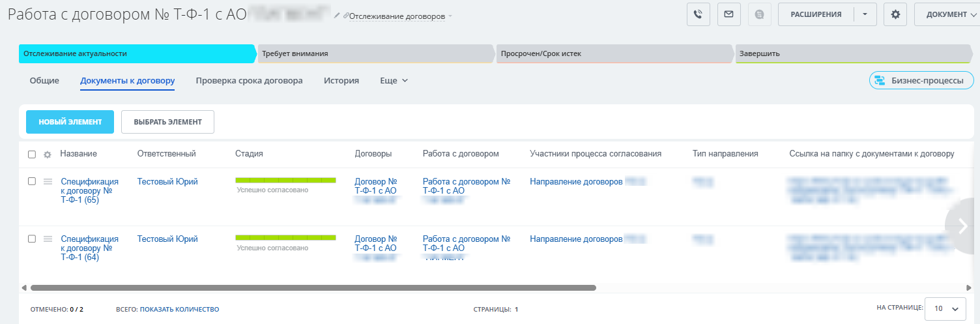Image resolution: width=980 pixels, height=324 pixels.
Task: Open the История tab
Action: click(341, 81)
